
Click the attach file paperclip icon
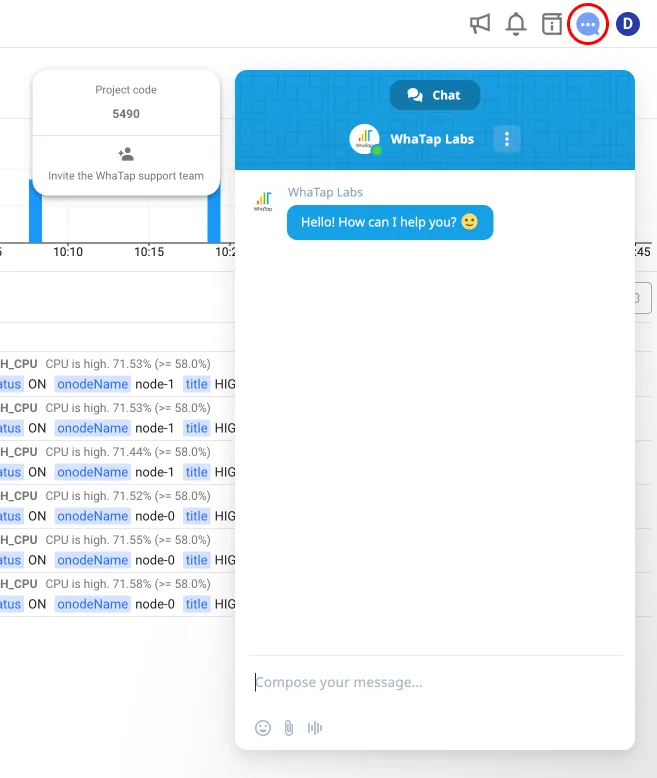[x=289, y=728]
